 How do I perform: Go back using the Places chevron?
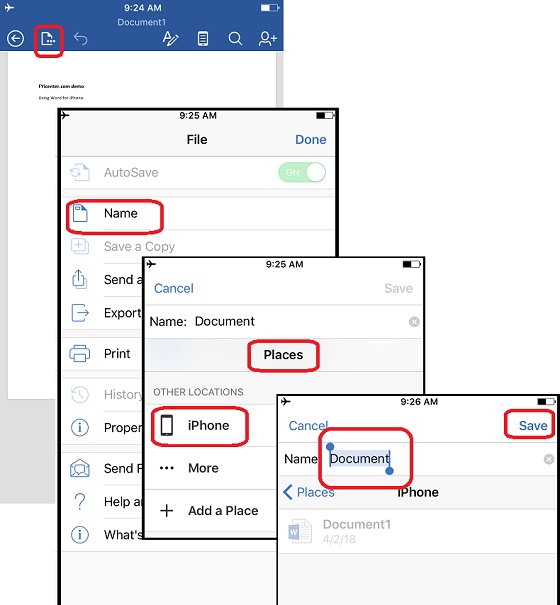click(x=308, y=492)
